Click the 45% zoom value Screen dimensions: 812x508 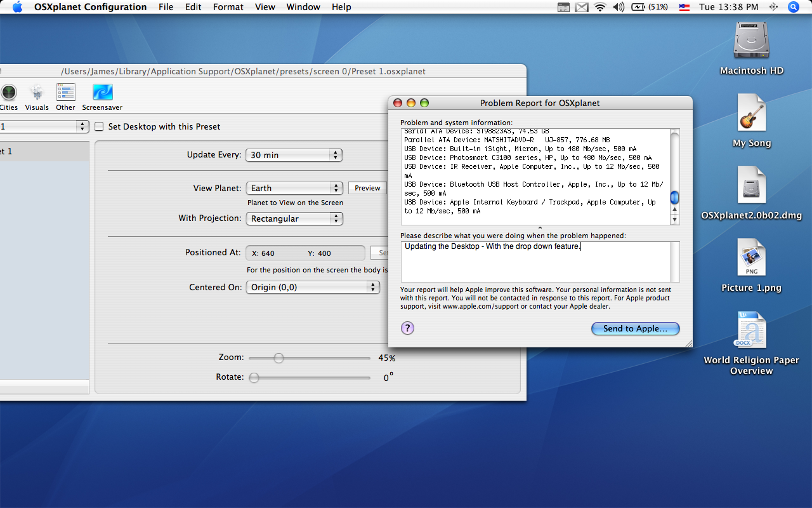(386, 358)
